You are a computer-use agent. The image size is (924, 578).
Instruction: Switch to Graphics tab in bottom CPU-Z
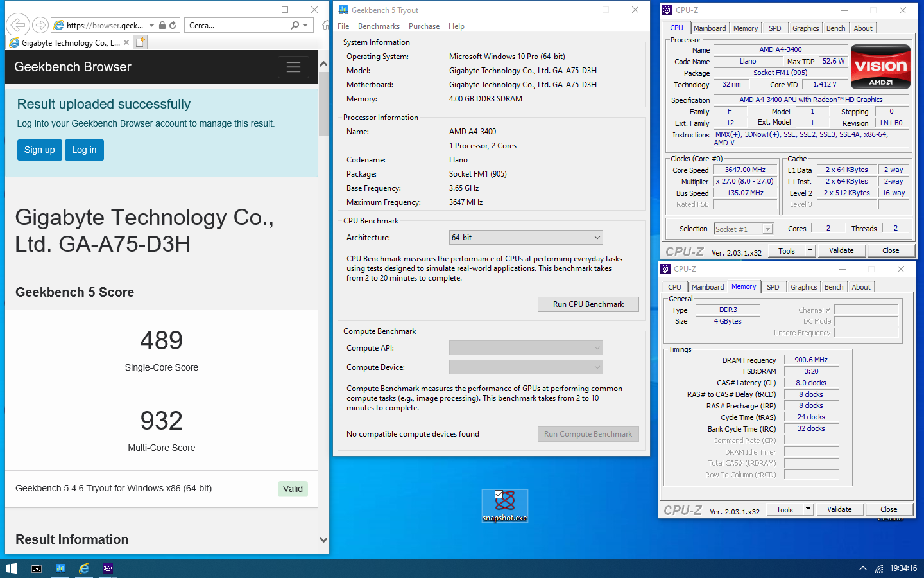click(804, 287)
